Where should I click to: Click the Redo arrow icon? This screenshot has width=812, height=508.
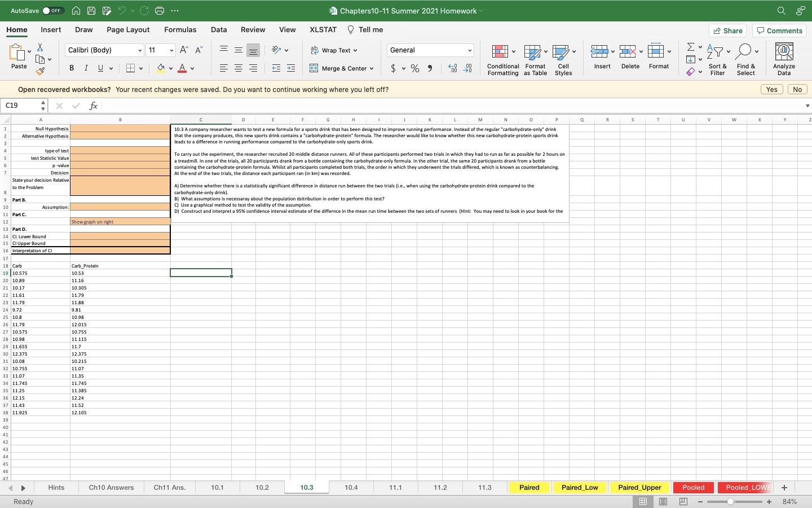pos(144,11)
